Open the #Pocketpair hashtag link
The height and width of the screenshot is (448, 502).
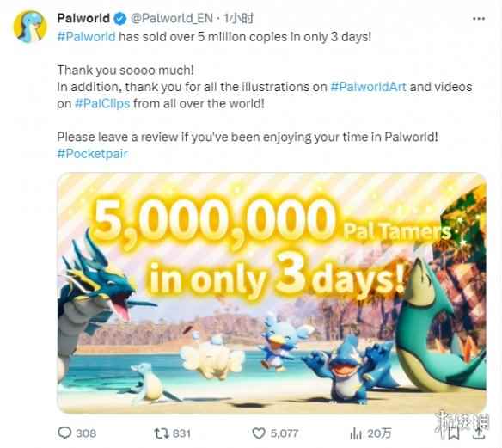92,154
